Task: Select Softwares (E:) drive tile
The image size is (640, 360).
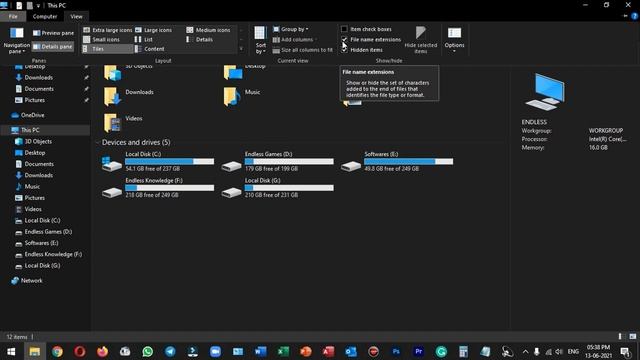Action: tap(397, 162)
